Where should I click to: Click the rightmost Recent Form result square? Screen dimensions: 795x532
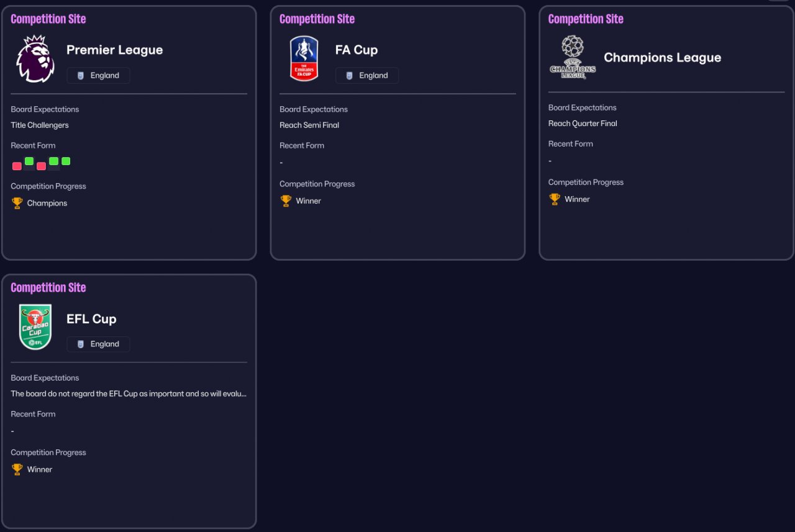[x=66, y=161]
